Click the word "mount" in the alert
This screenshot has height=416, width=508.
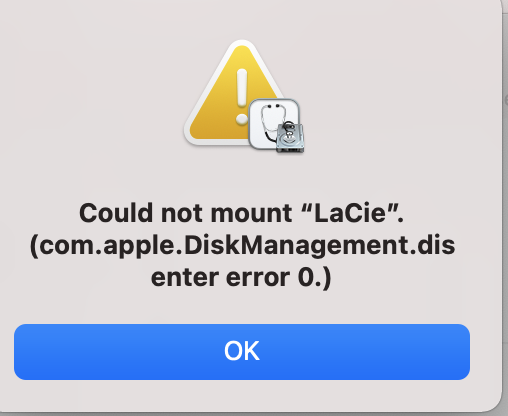pyautogui.click(x=251, y=213)
